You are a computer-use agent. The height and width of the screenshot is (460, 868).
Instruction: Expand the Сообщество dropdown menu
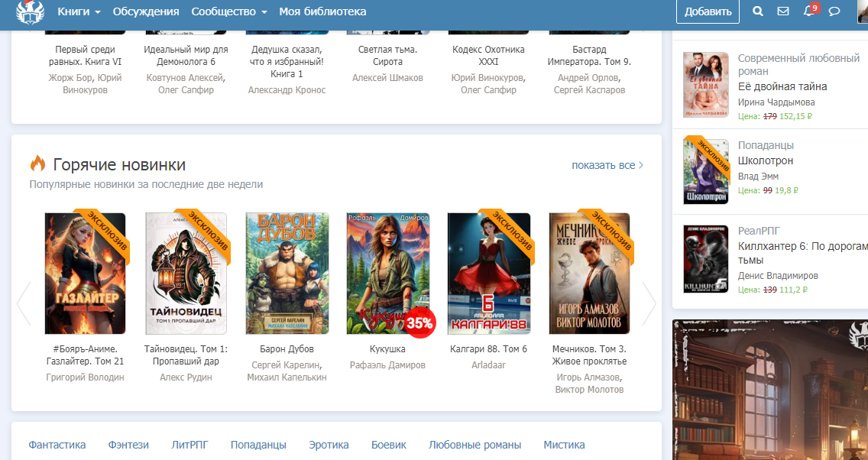tap(229, 11)
